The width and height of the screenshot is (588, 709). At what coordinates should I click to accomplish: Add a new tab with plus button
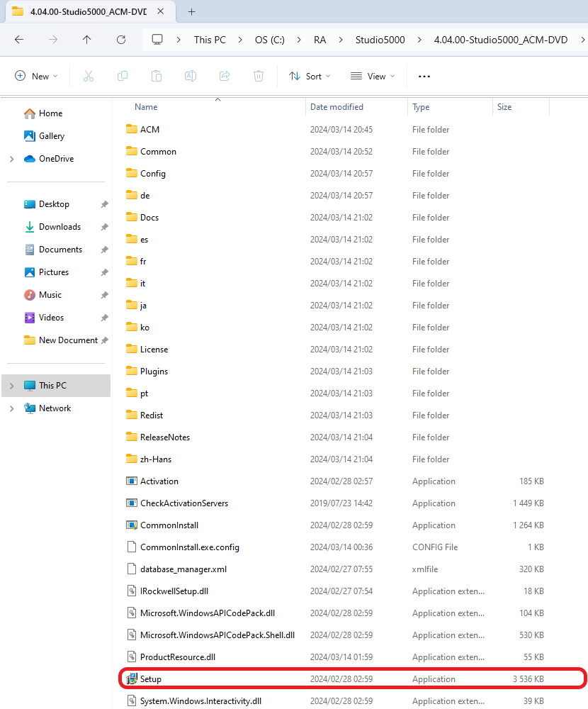point(191,12)
